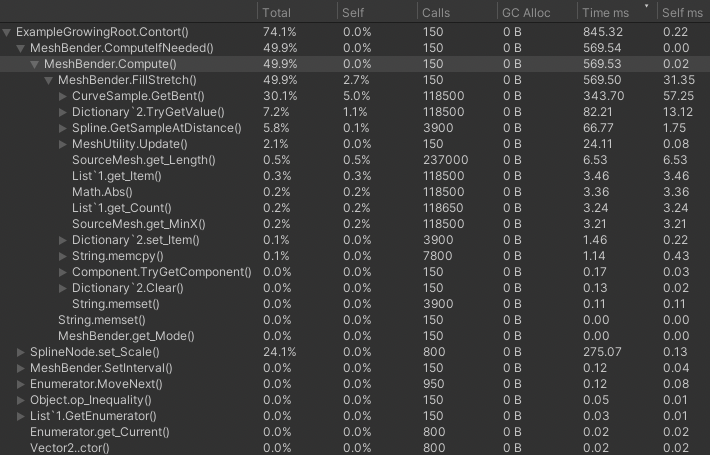
Task: Select the Vector2..ctor() row
Action: [x=69, y=448]
